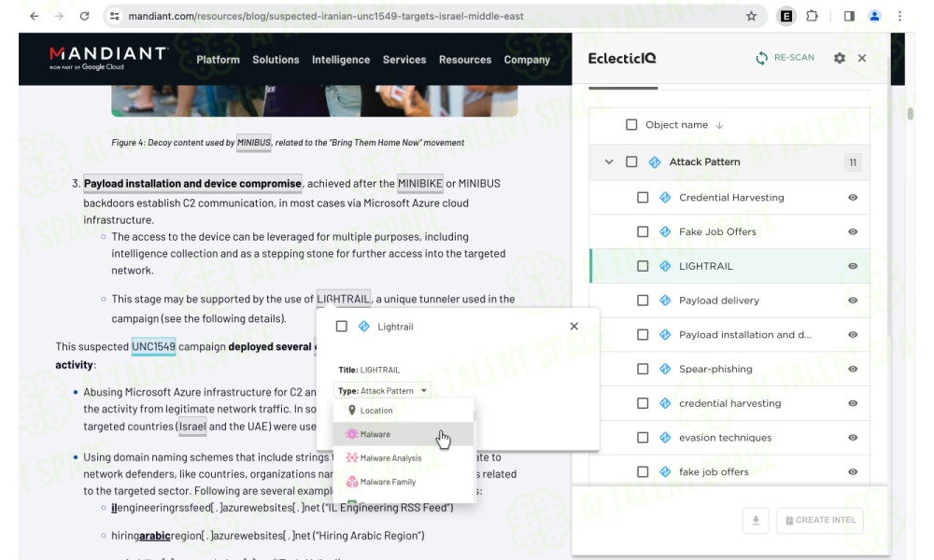
Task: Select Malware Family in the type dropdown
Action: (x=403, y=482)
